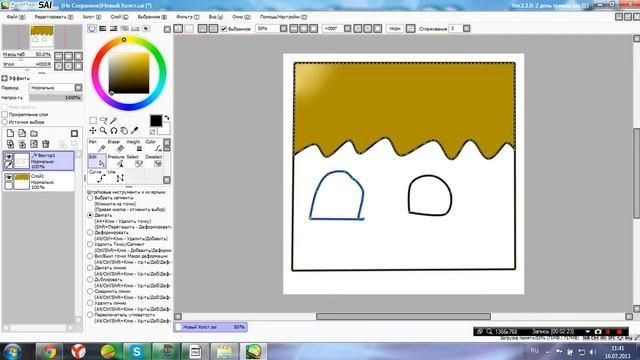Create a new raster layer
Screen dimensions: 640x360
(10, 133)
